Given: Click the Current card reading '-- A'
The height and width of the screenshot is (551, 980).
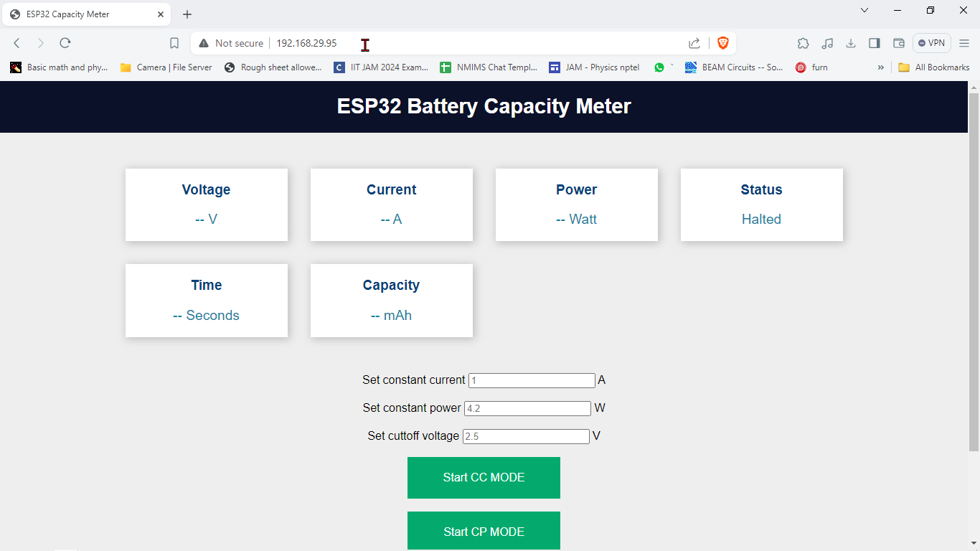Looking at the screenshot, I should tap(392, 220).
